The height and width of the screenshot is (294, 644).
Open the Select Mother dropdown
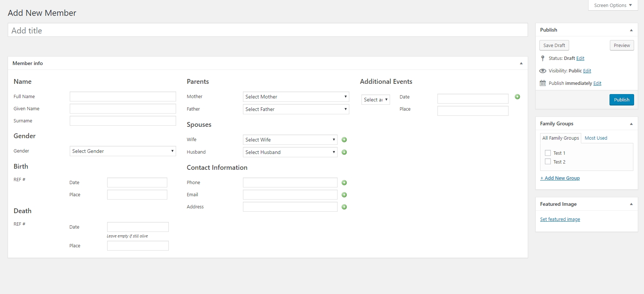point(296,97)
